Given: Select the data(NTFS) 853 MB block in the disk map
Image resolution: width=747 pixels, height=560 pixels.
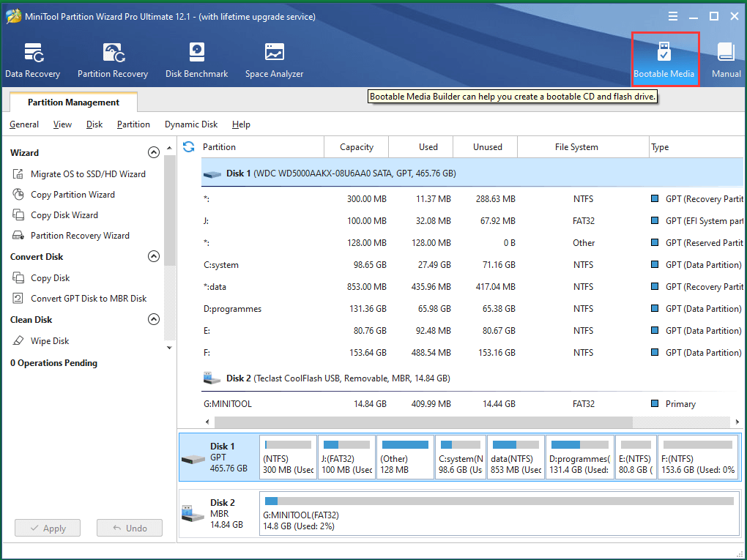Looking at the screenshot, I should point(516,458).
